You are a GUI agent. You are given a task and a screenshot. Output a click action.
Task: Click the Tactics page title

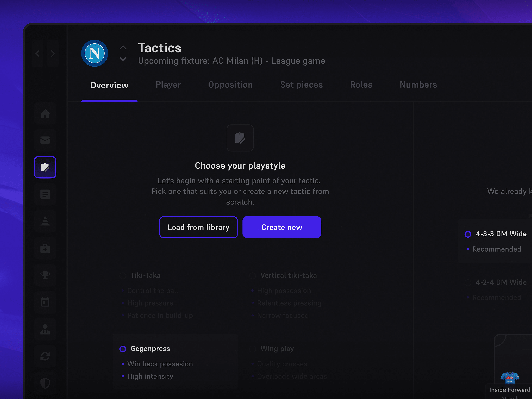pyautogui.click(x=160, y=48)
